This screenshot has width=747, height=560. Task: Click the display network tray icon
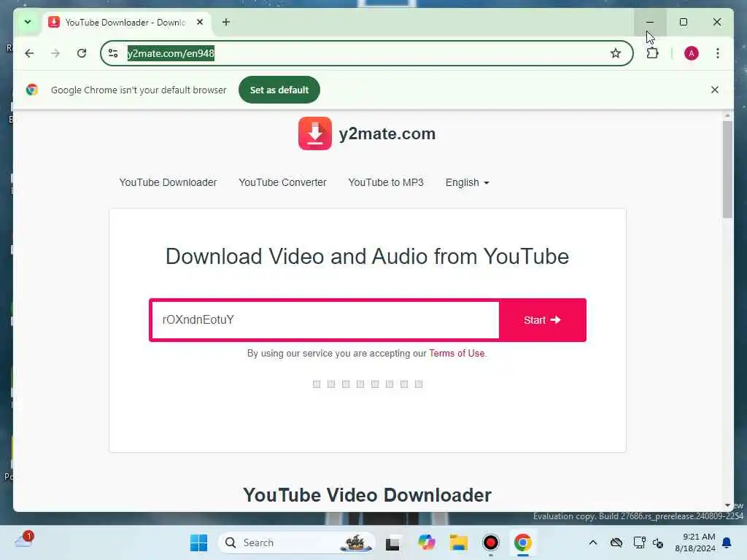pos(639,542)
